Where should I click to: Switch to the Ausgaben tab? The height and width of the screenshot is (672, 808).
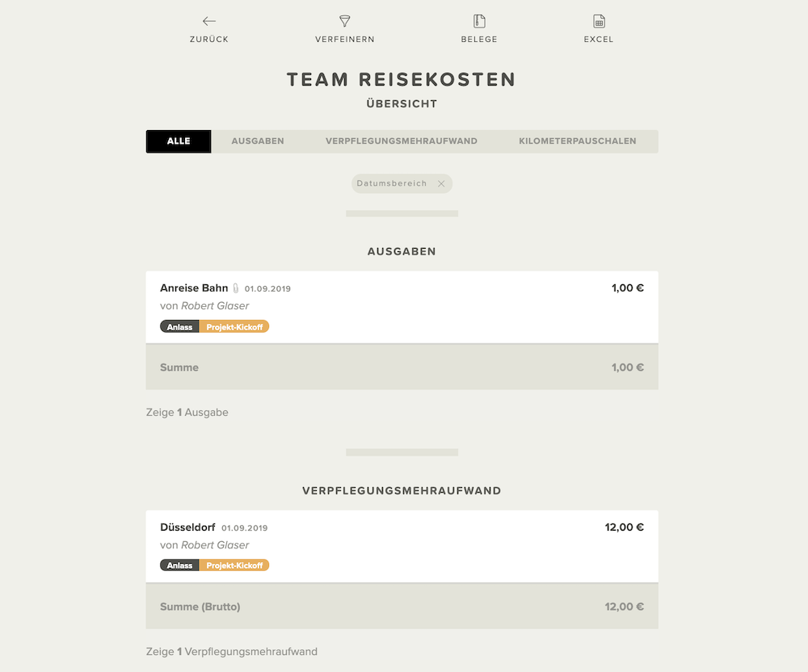(258, 141)
